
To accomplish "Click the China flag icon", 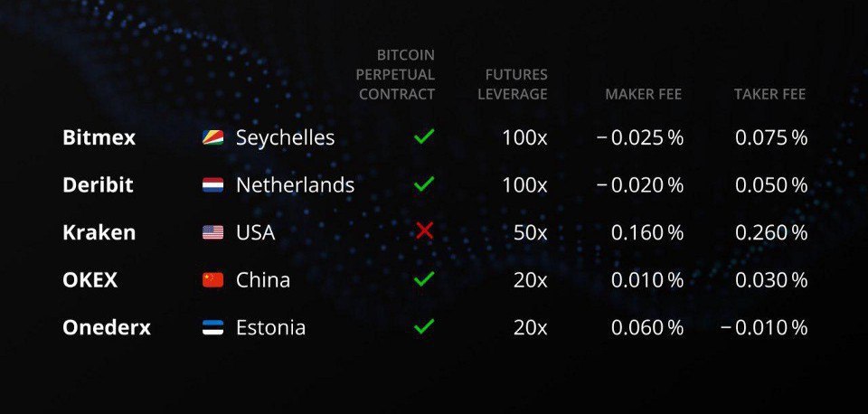I will point(212,280).
